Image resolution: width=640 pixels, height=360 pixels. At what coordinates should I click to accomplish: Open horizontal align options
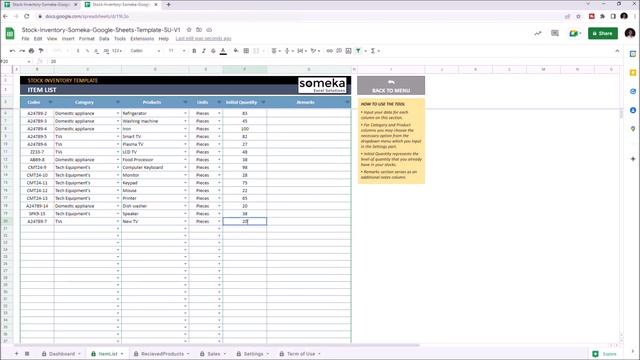(x=276, y=51)
